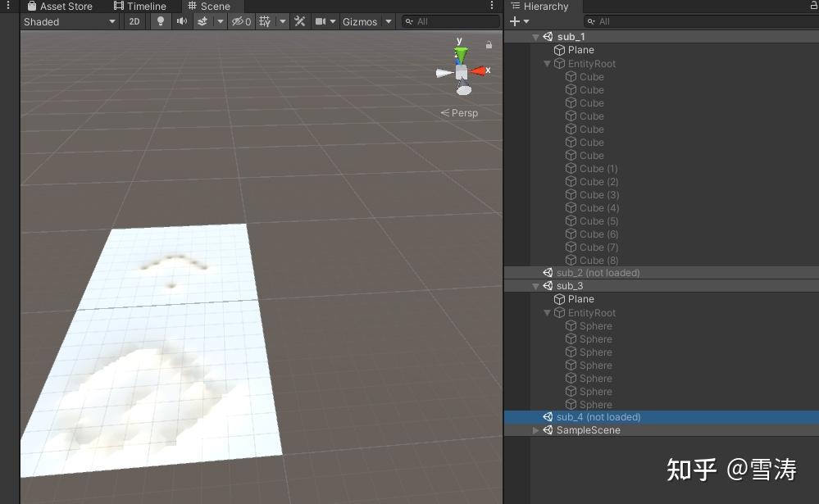Viewport: 819px width, 504px height.
Task: Select Plane under sub_1
Action: tap(580, 50)
